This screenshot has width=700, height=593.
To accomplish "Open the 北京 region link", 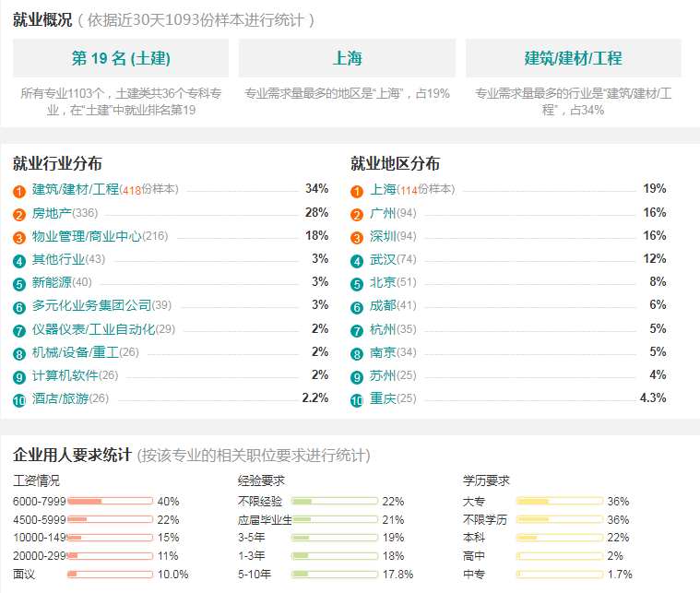I will [383, 282].
